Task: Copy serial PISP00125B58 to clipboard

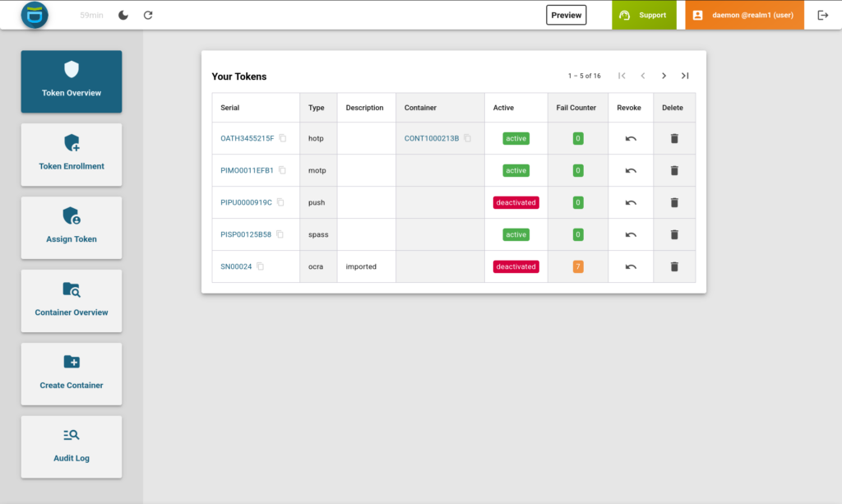Action: tap(280, 234)
